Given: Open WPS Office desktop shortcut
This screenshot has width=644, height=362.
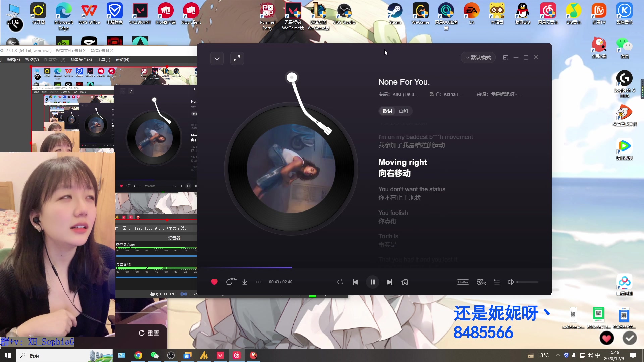Looking at the screenshot, I should (89, 14).
